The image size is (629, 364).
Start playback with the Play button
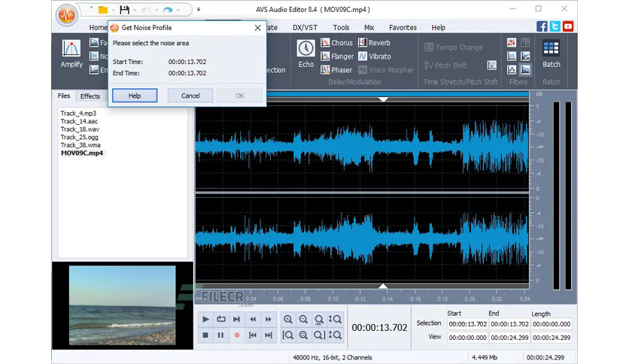pyautogui.click(x=205, y=319)
